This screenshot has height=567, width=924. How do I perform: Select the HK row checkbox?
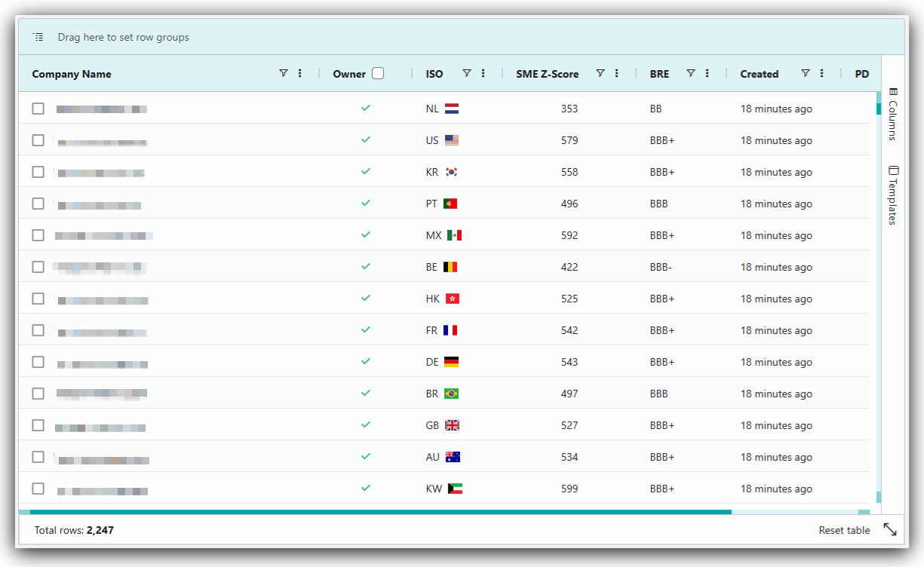click(38, 299)
